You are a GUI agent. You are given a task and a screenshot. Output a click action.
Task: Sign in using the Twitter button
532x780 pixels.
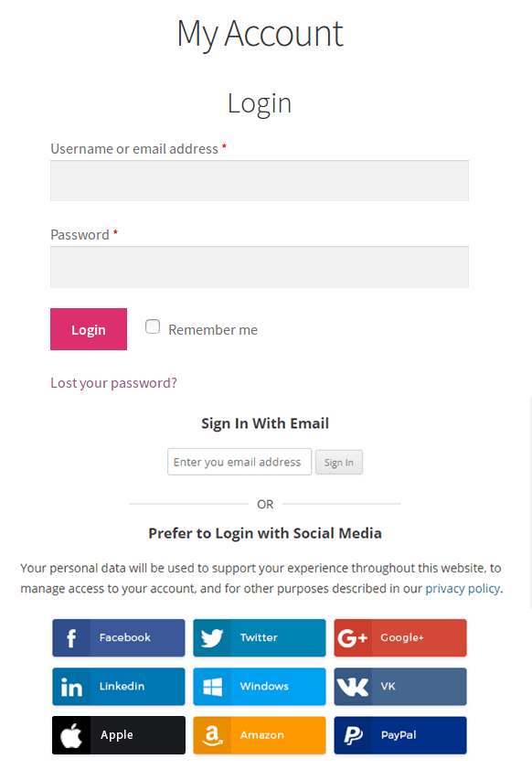[x=259, y=637]
